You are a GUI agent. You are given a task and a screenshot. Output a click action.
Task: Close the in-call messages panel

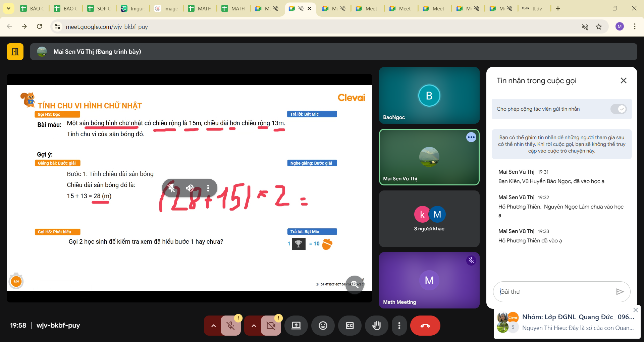click(624, 80)
